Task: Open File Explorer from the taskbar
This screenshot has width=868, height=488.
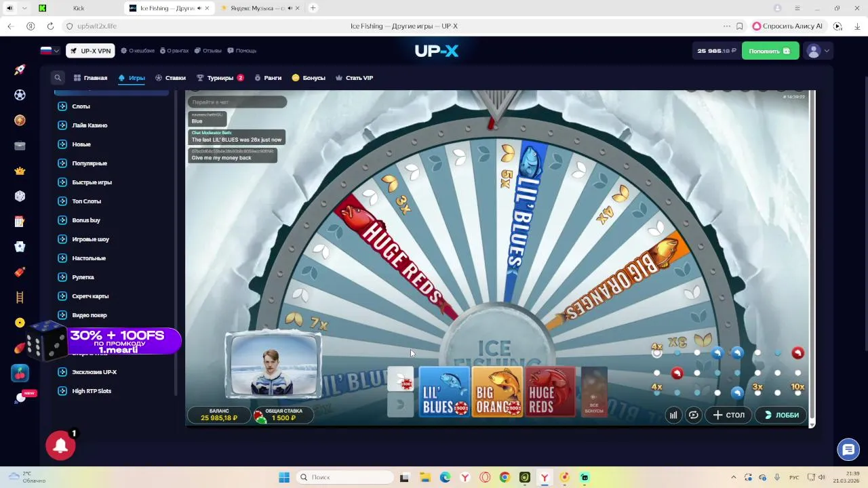Action: point(425,477)
